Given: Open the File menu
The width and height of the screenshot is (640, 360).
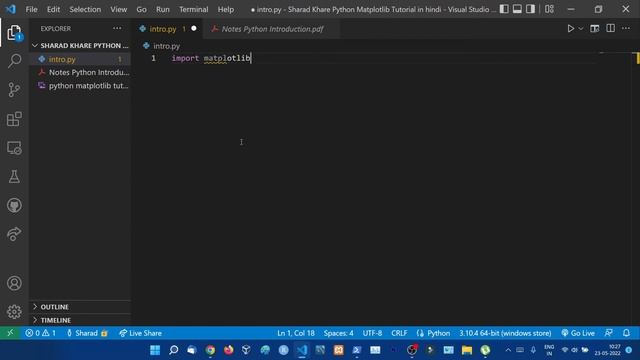Looking at the screenshot, I should (31, 9).
